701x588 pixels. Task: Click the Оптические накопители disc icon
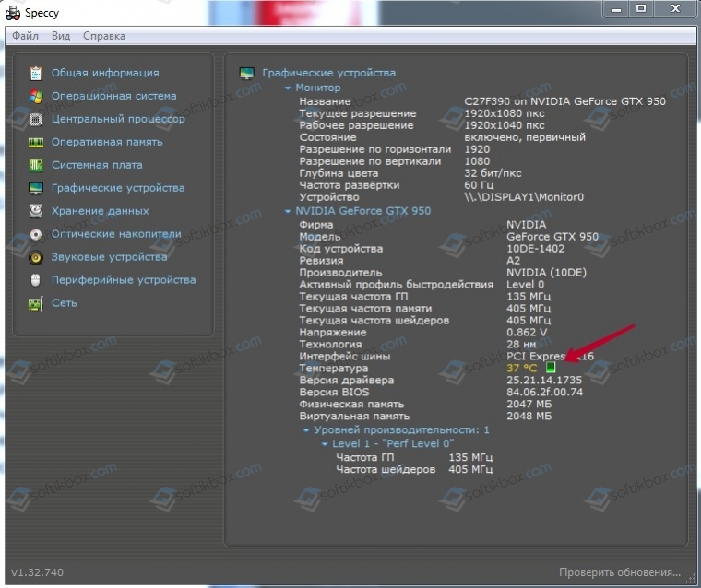(36, 234)
